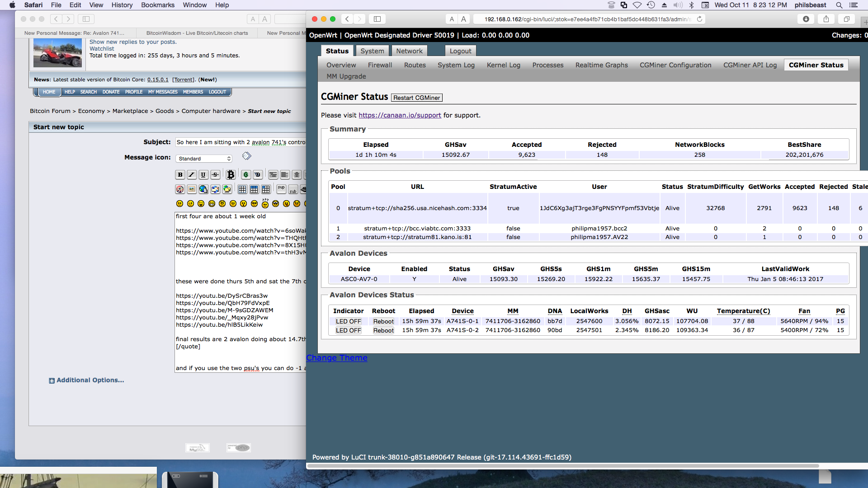868x488 pixels.
Task: Insert table button in forum toolbar
Action: point(242,189)
